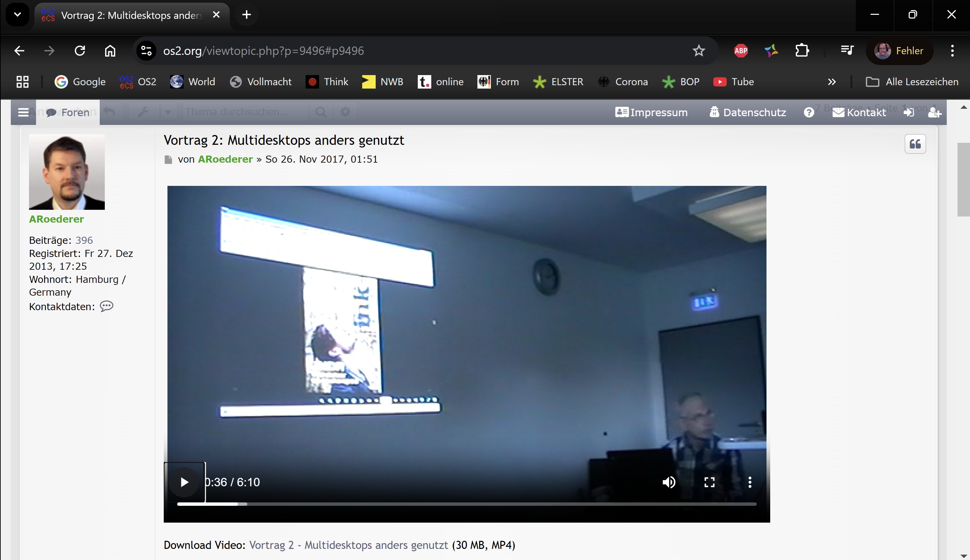Open the FAQ question mark icon

(809, 112)
